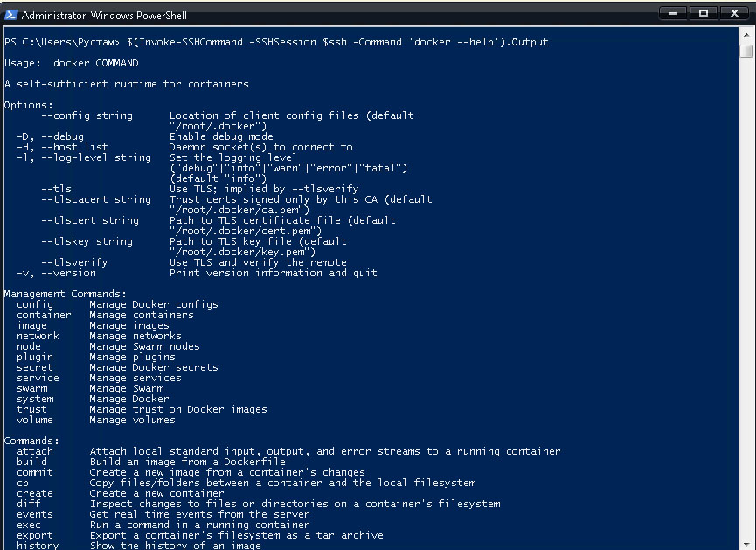
Task: Click the scrollbar up arrow
Action: pyautogui.click(x=747, y=36)
